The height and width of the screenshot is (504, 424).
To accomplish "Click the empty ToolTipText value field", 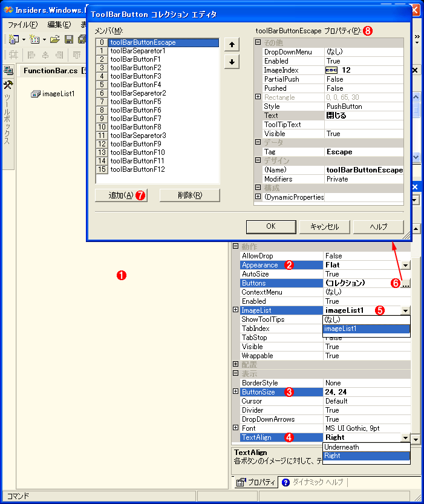I will tap(364, 125).
